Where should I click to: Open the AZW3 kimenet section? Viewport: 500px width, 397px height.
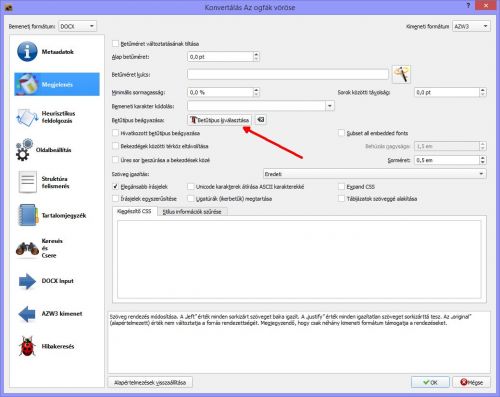[x=57, y=314]
